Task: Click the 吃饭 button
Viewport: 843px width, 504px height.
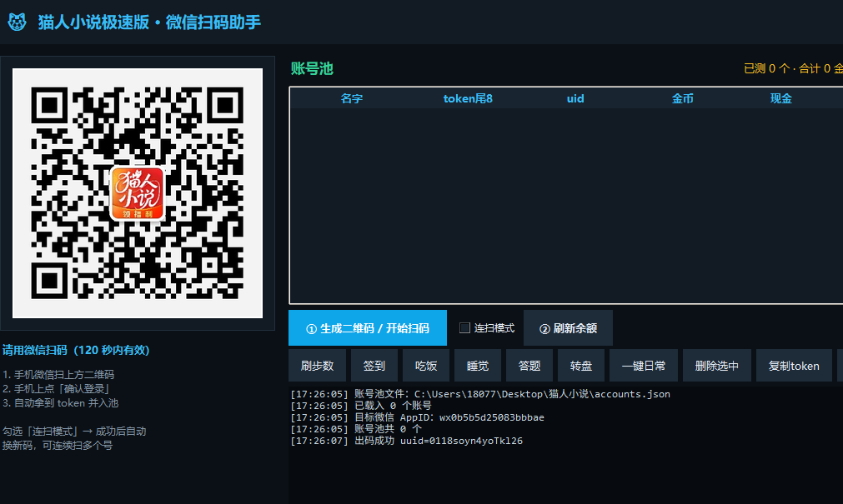Action: pyautogui.click(x=426, y=366)
